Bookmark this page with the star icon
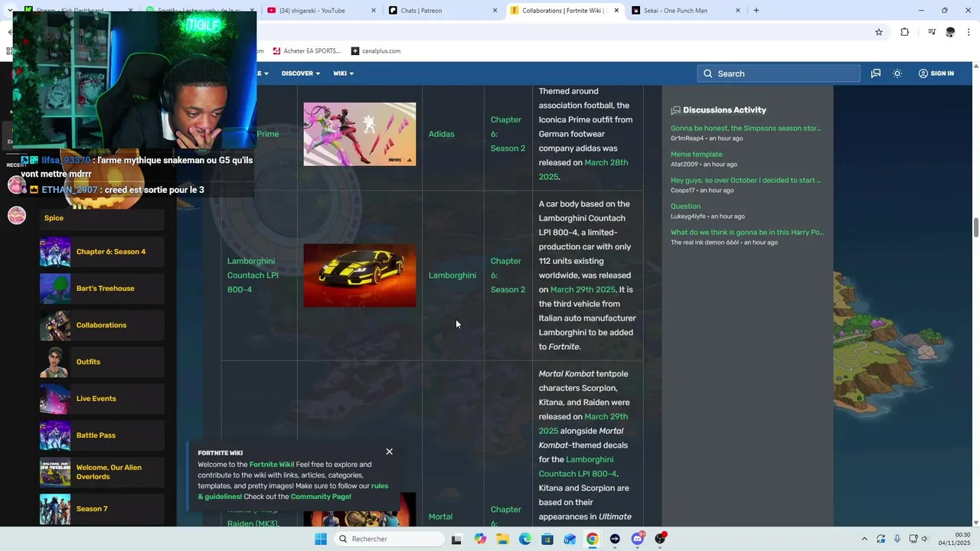This screenshot has width=980, height=551. click(879, 32)
